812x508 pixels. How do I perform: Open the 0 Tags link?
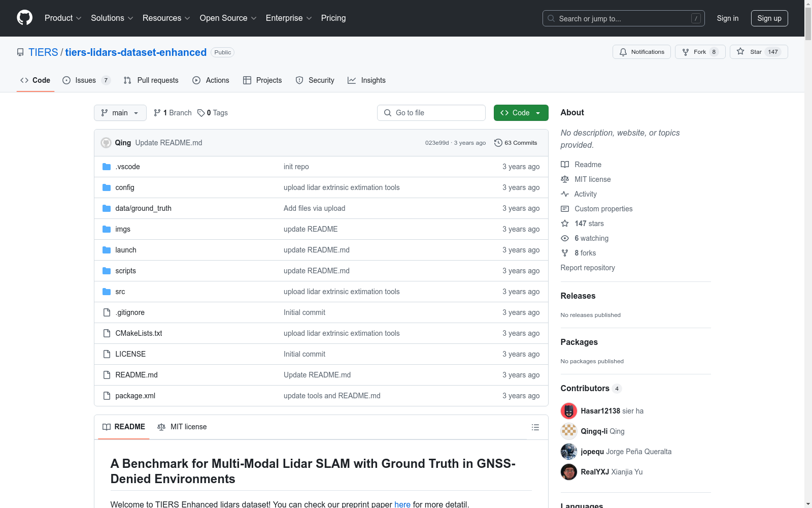tap(213, 113)
